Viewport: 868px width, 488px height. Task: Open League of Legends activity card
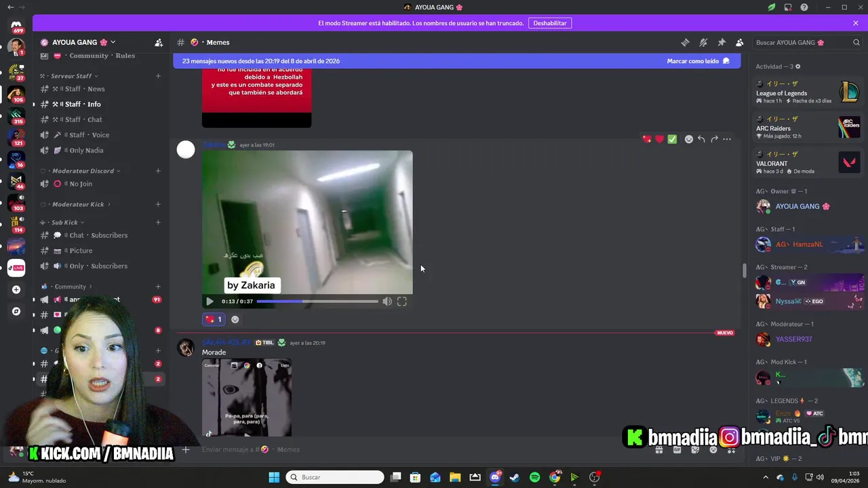tap(808, 92)
